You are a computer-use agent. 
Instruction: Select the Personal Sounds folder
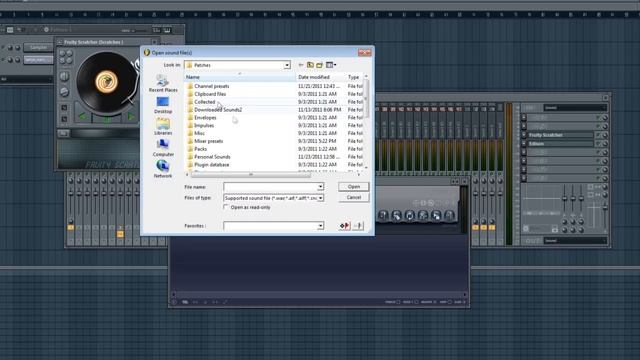(x=212, y=157)
